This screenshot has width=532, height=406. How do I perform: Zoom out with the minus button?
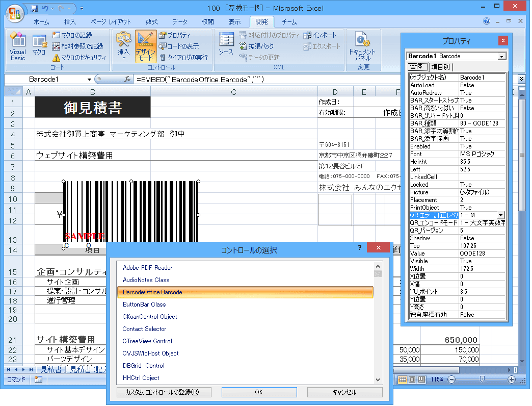(x=451, y=379)
